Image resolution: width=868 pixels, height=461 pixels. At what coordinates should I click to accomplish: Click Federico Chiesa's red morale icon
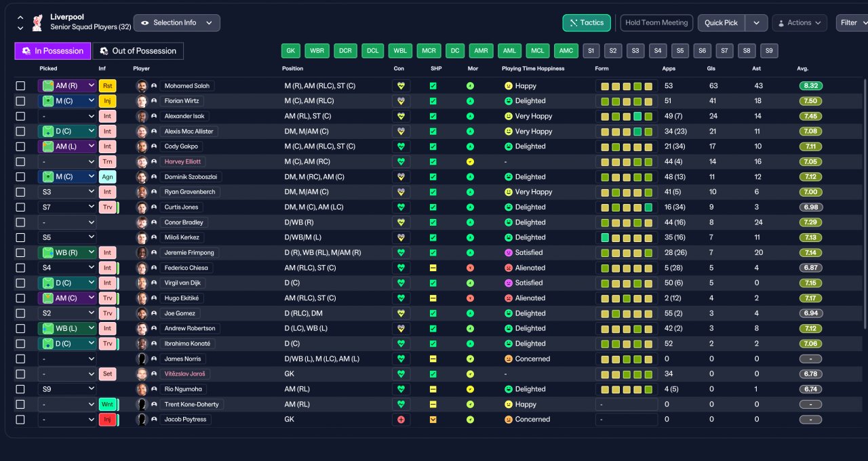pos(470,268)
